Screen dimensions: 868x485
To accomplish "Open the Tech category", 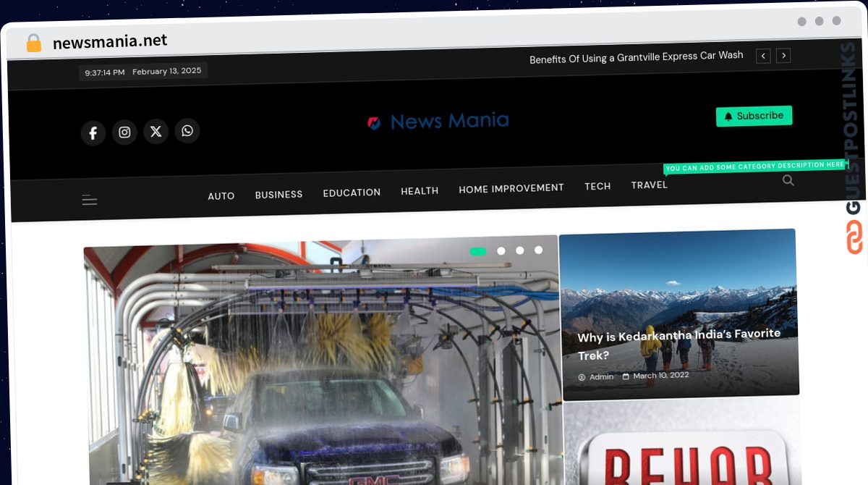I will pos(597,187).
